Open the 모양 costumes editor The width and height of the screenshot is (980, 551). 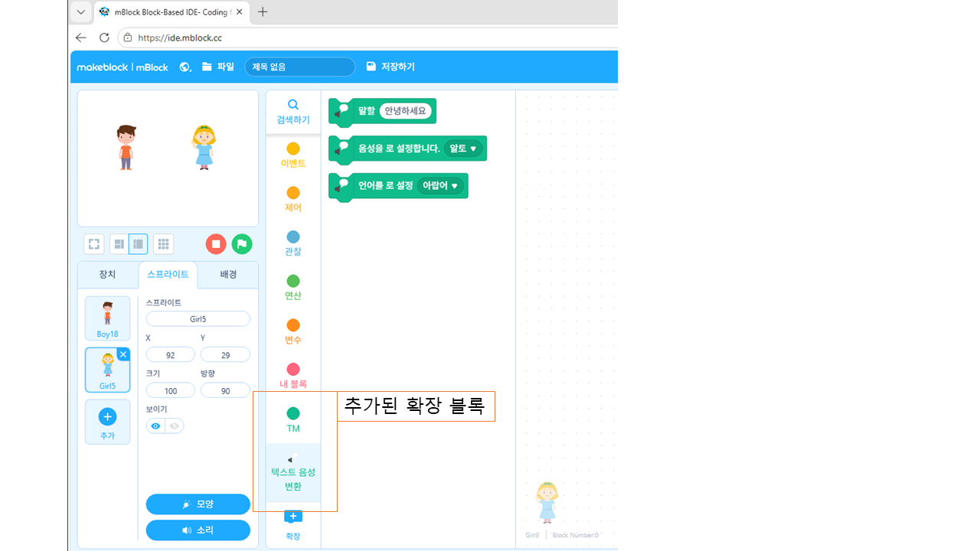click(198, 504)
